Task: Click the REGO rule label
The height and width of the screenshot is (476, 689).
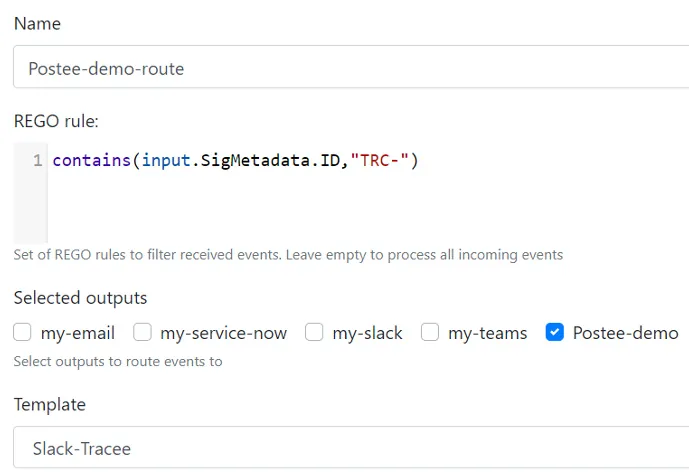Action: [x=56, y=121]
